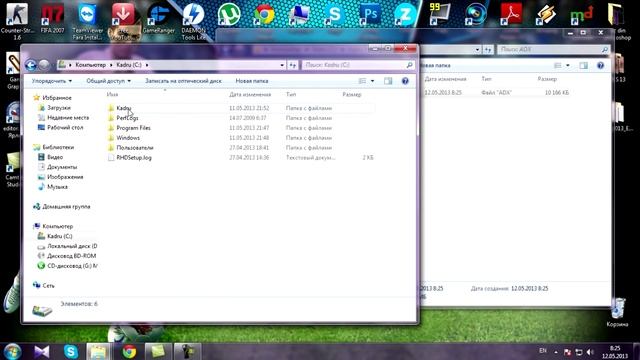Toggle preview pane in the ADX background window

point(584,65)
